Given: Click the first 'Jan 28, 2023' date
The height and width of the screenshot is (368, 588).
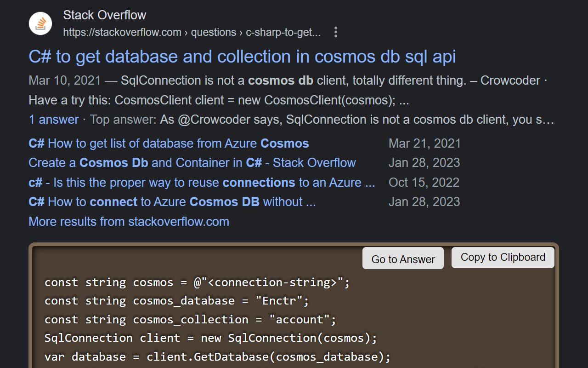Looking at the screenshot, I should pos(424,163).
